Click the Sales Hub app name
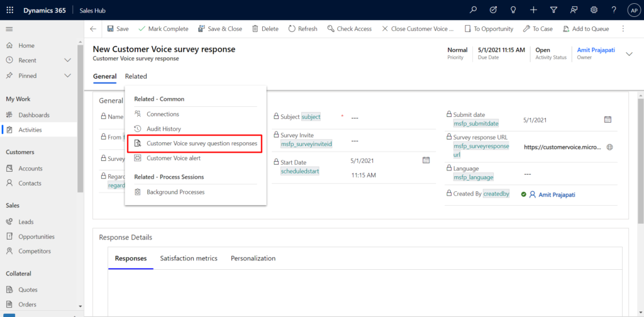644x317 pixels. [x=92, y=10]
